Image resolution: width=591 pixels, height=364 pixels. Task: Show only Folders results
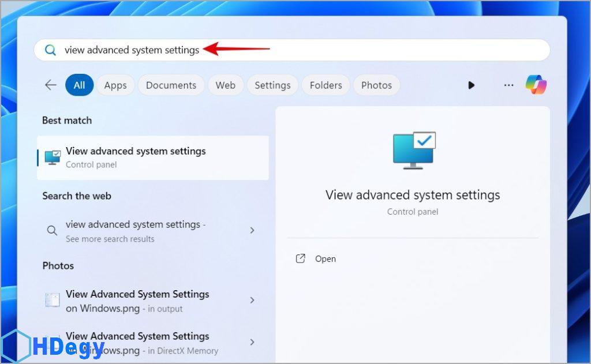[x=326, y=85]
